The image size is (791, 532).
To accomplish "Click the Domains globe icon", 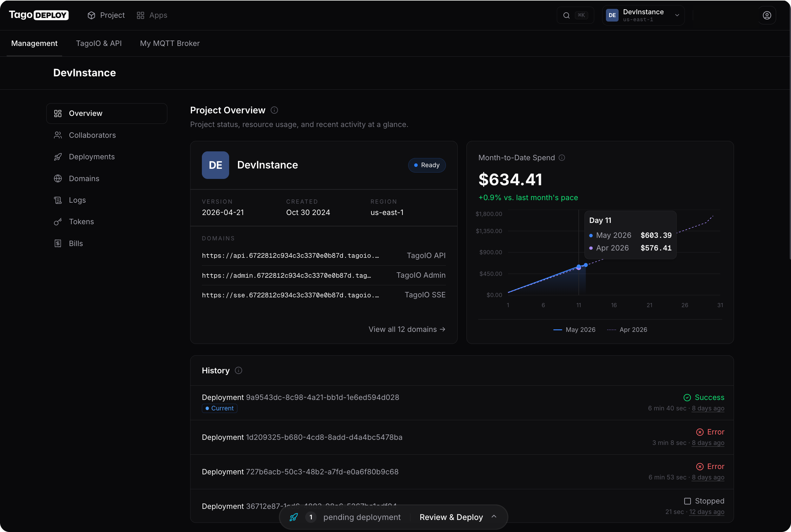I will pos(58,179).
